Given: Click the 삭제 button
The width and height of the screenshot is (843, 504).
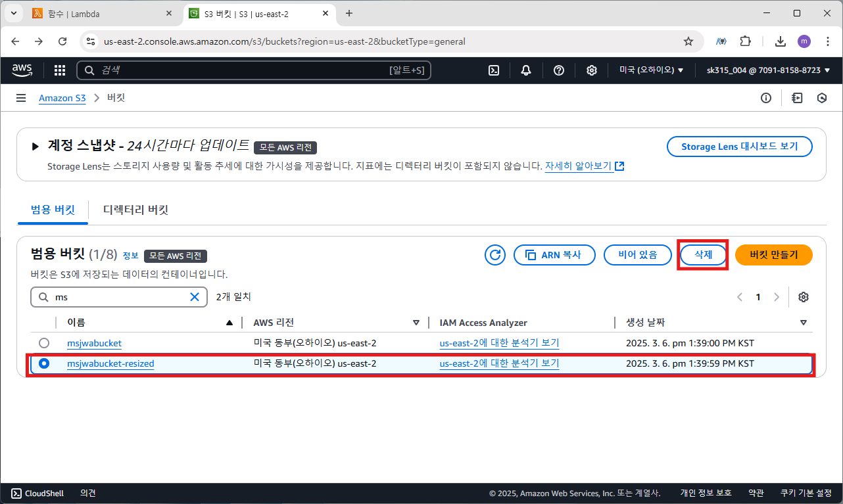Looking at the screenshot, I should pyautogui.click(x=704, y=255).
